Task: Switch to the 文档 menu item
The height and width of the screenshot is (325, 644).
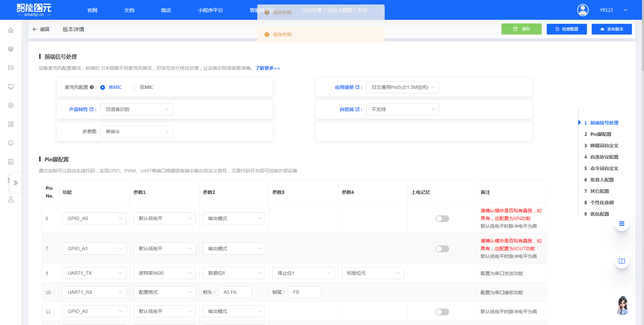Action: [129, 10]
